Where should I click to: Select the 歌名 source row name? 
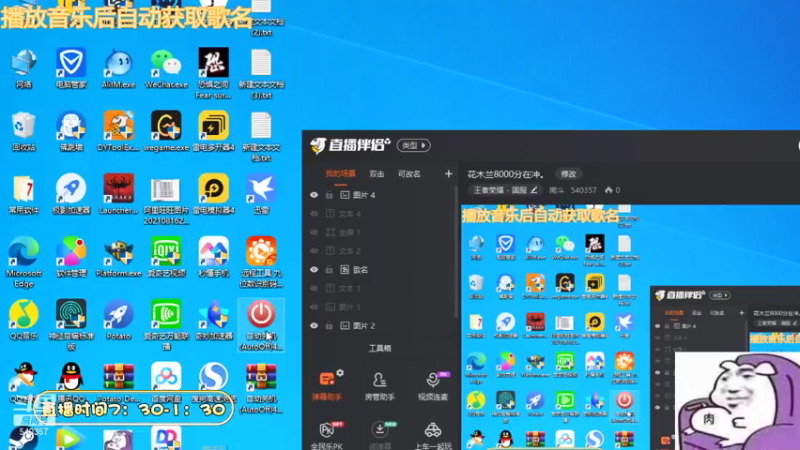[x=361, y=269]
